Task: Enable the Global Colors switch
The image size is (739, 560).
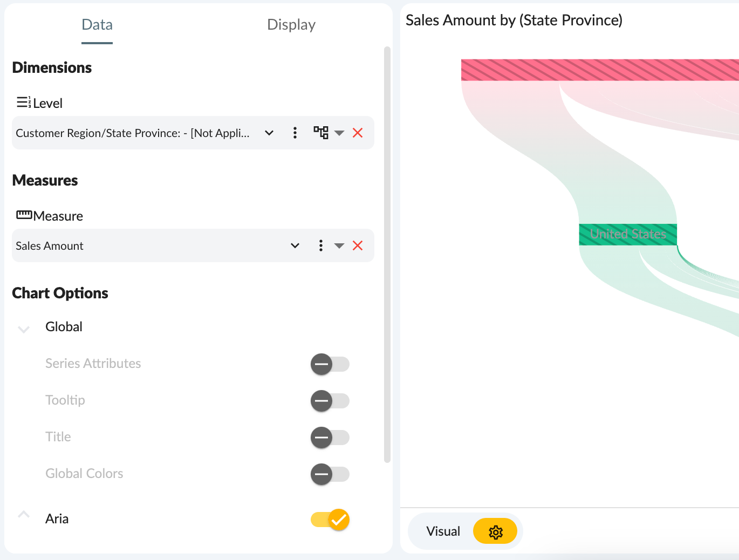Action: pos(330,474)
